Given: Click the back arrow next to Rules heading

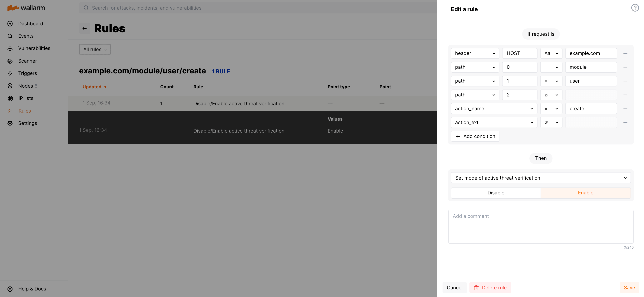Looking at the screenshot, I should pyautogui.click(x=85, y=28).
